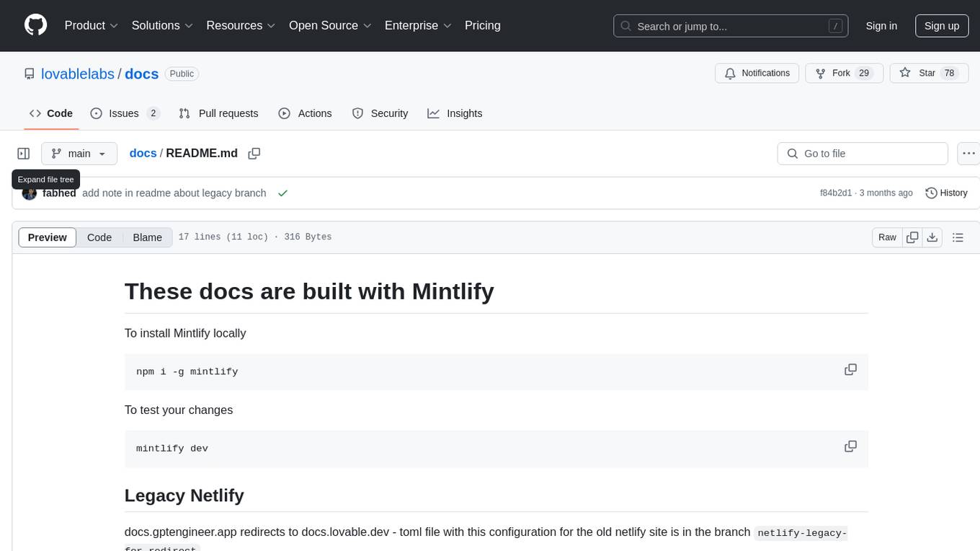Screen dimensions: 980x551
Task: Open the Security tab
Action: coord(380,113)
